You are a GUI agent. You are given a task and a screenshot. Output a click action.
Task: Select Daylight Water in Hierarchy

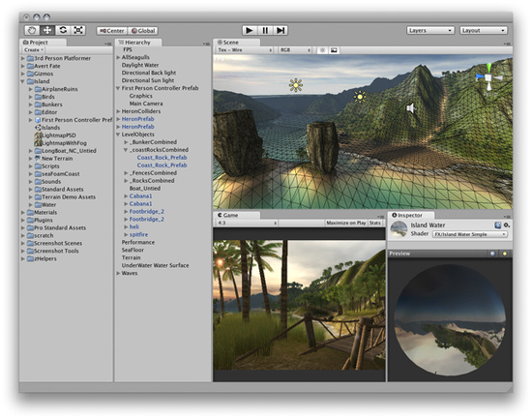click(x=140, y=65)
